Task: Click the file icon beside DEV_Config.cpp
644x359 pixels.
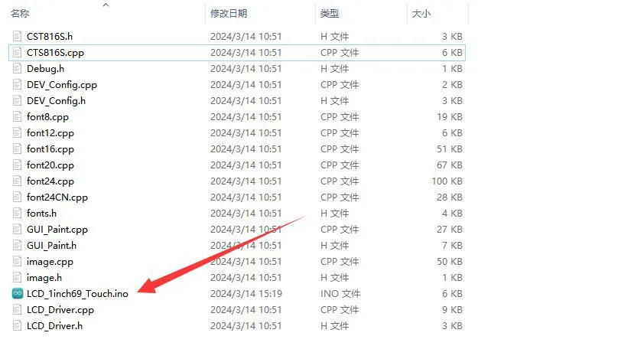Action: coord(17,84)
